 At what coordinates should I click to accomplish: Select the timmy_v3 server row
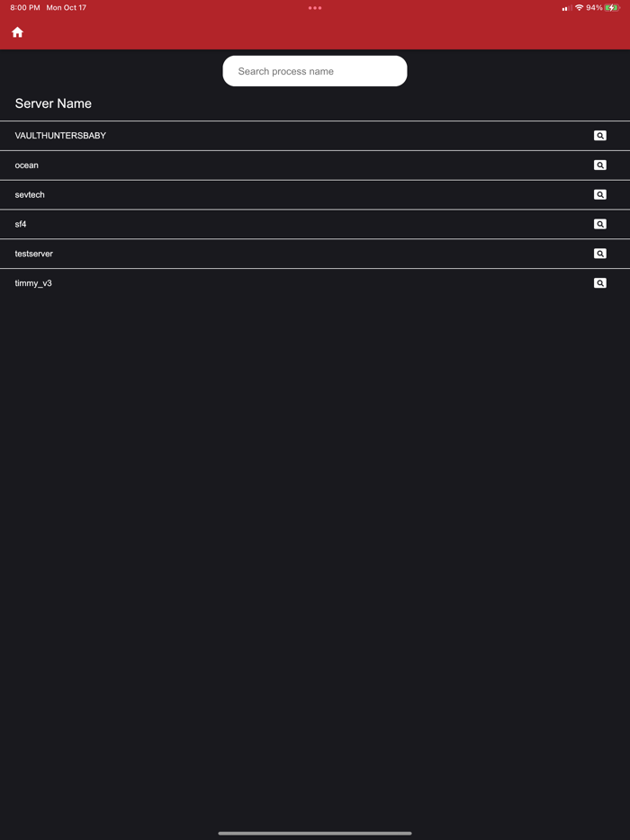270,282
